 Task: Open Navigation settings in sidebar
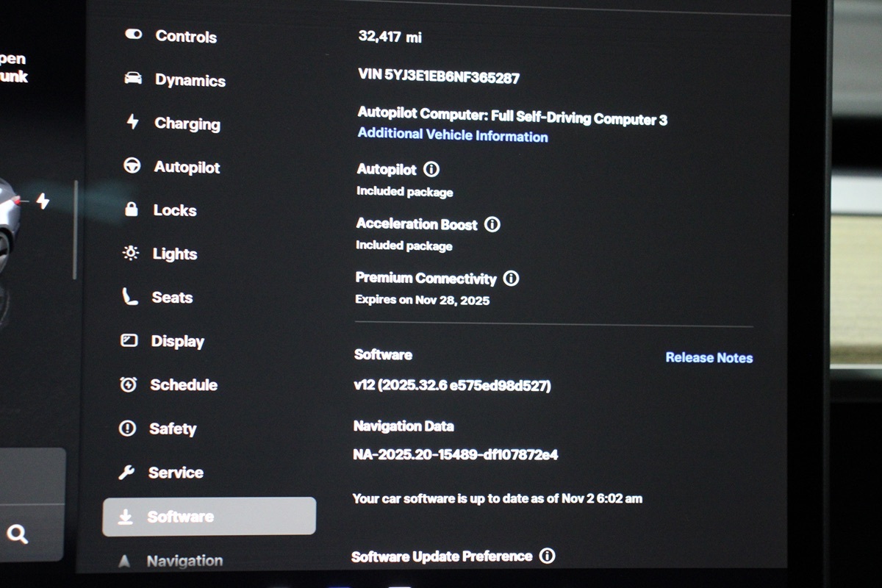click(x=184, y=561)
